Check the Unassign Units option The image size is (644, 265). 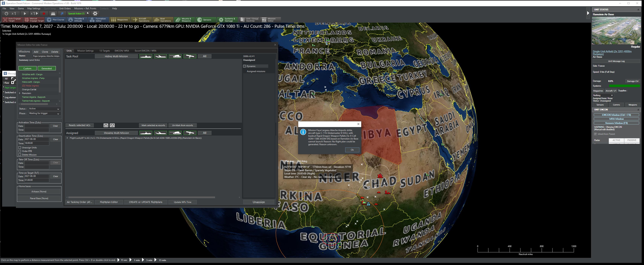20,148
